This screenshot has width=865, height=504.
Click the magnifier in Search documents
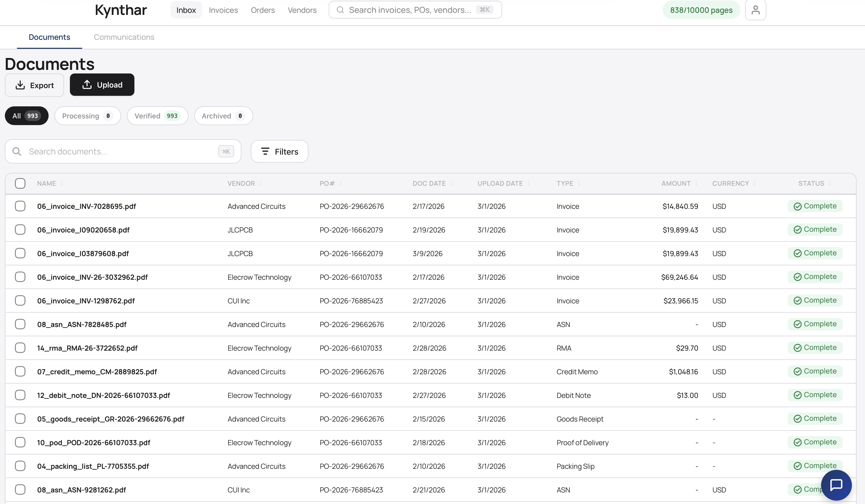(17, 151)
